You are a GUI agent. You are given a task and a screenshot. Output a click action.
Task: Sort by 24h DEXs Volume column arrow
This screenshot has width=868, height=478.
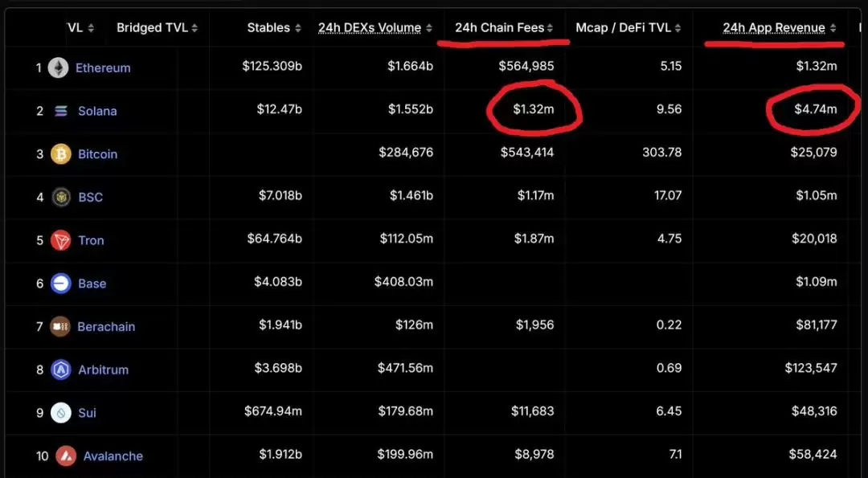click(429, 28)
